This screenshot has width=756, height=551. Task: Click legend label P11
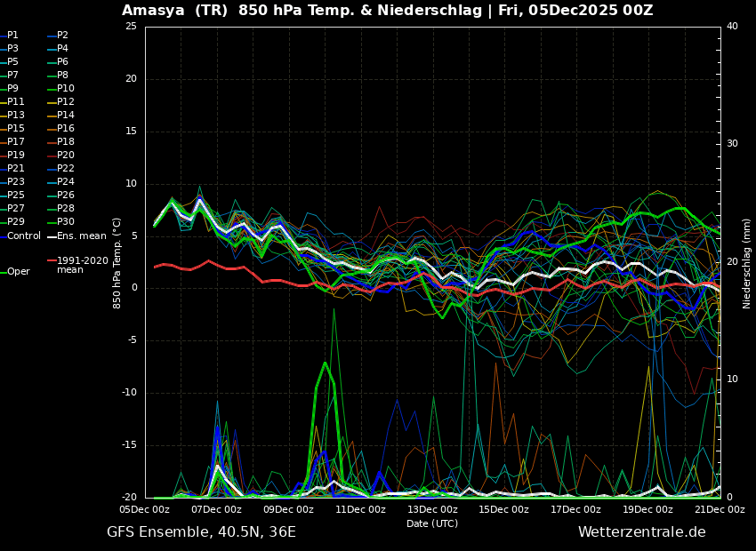point(15,101)
